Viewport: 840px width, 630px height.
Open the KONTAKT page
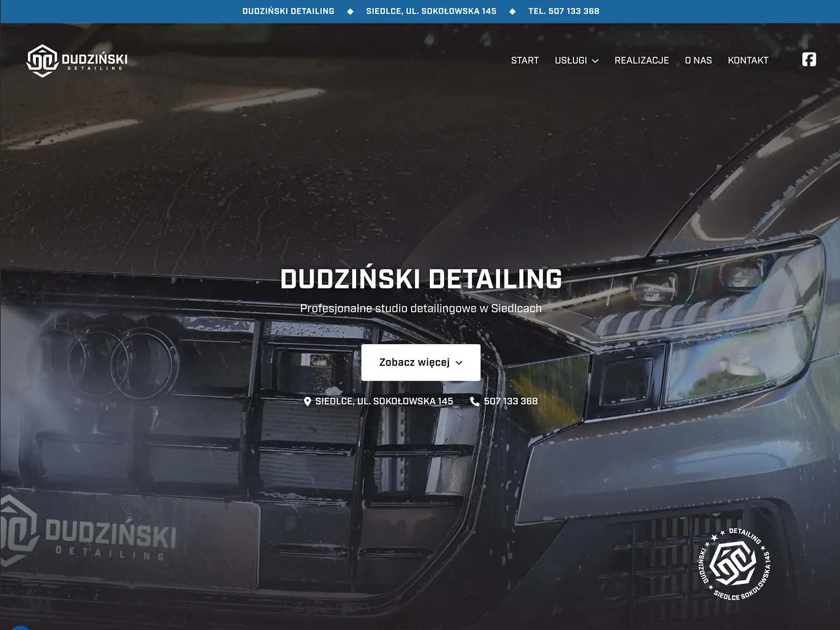(748, 60)
